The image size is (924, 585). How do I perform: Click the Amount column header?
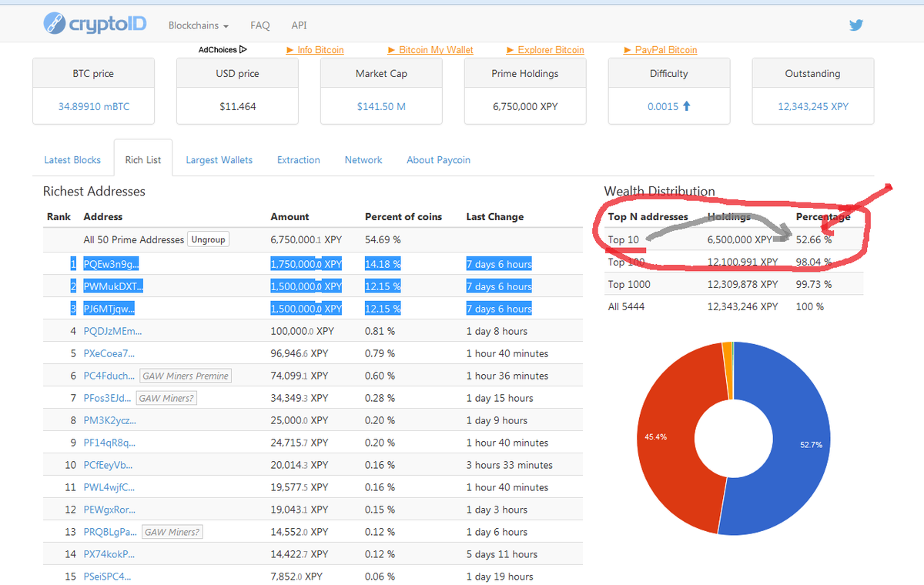(x=290, y=217)
